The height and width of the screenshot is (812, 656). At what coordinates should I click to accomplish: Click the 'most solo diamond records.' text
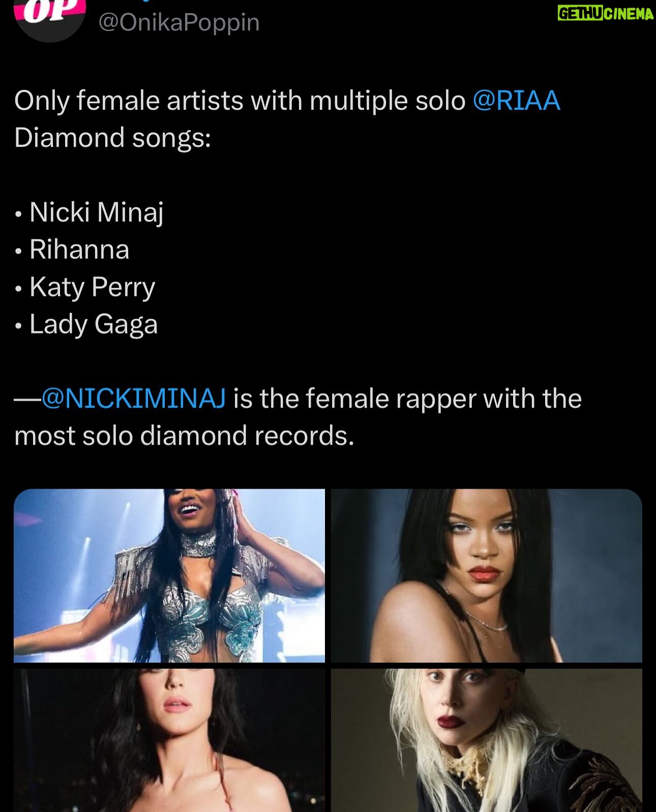(184, 436)
